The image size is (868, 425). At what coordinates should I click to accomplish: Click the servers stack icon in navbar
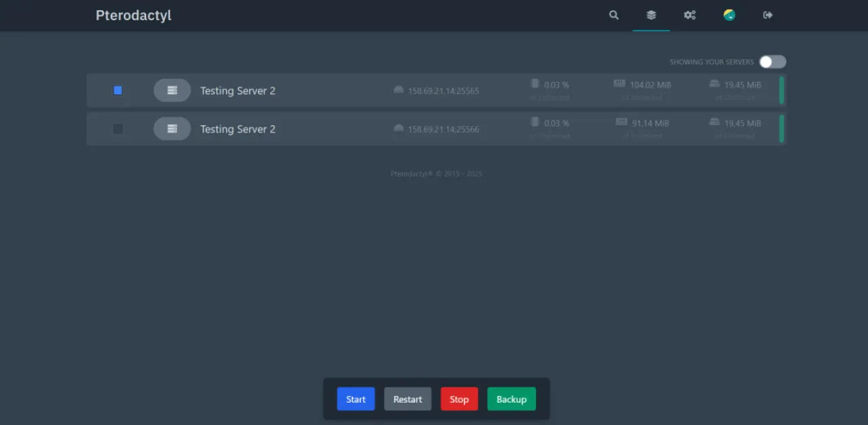[651, 15]
